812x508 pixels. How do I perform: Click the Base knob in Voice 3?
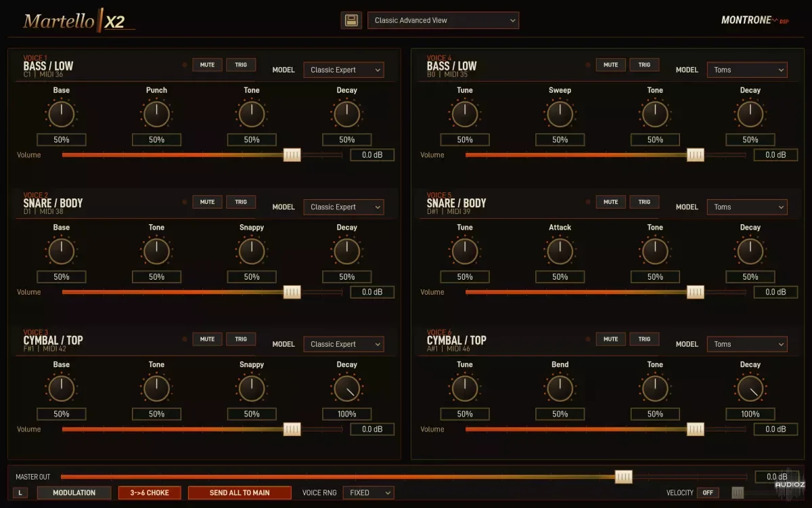tap(62, 389)
